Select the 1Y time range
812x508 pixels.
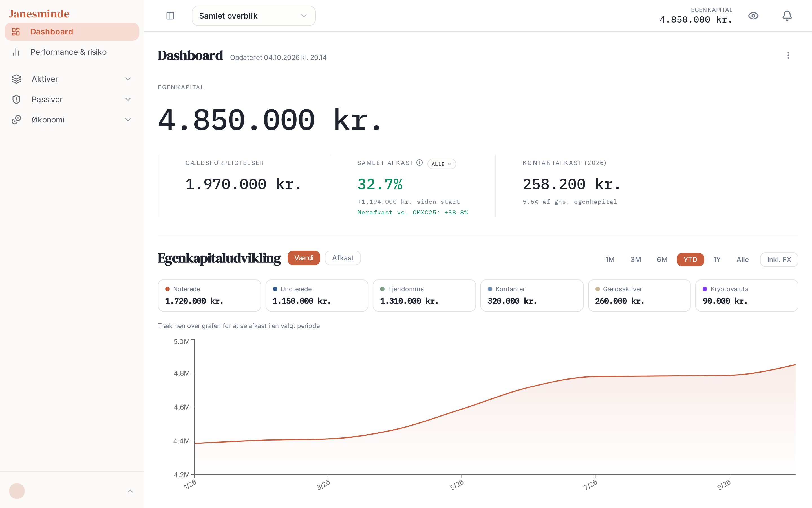(717, 259)
